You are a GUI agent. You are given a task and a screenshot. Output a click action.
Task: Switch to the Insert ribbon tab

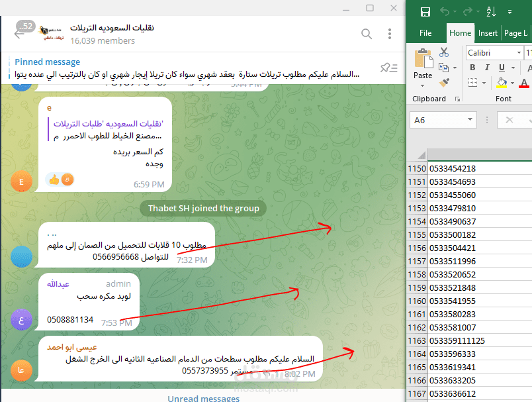tap(488, 33)
